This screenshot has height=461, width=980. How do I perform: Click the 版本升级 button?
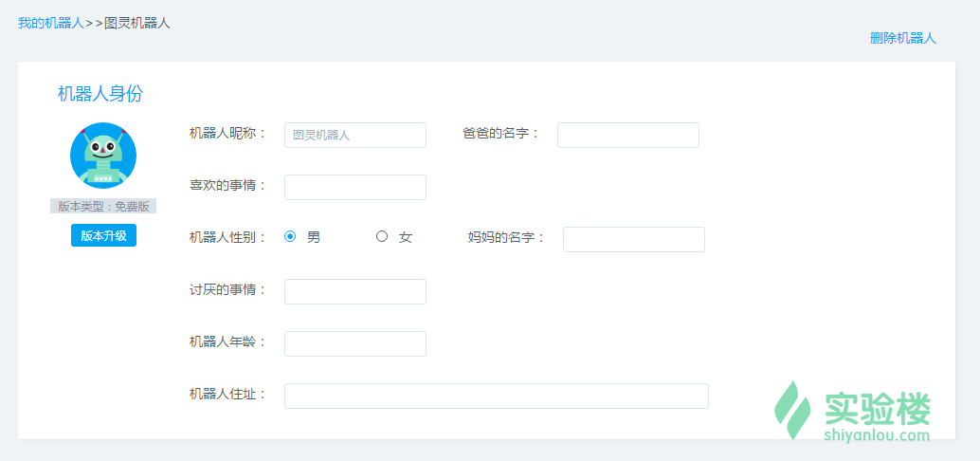pyautogui.click(x=103, y=236)
